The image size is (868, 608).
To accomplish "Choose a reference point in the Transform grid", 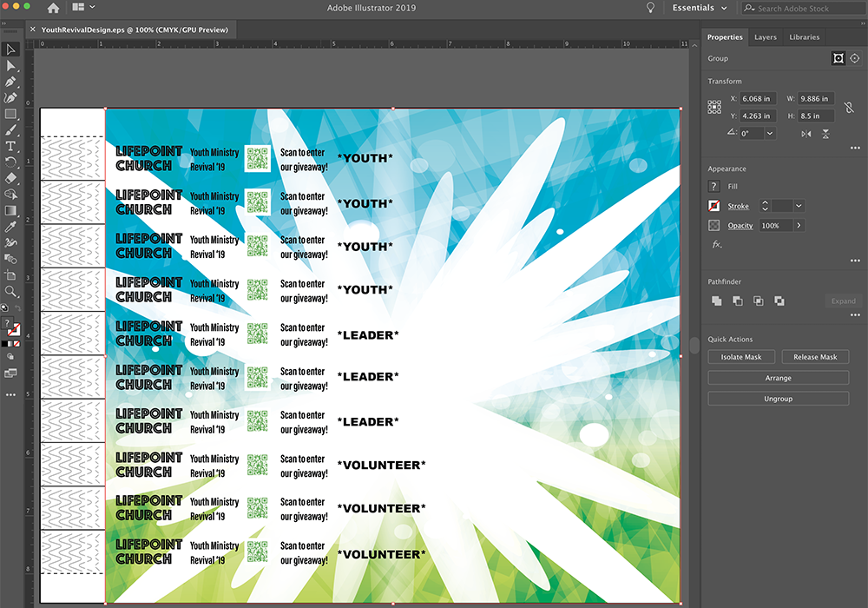I will [714, 107].
